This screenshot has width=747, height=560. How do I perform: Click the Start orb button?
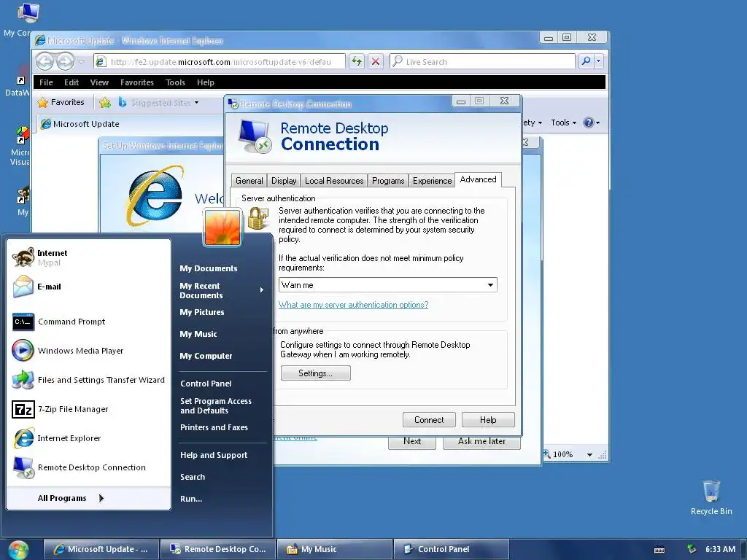(18, 550)
